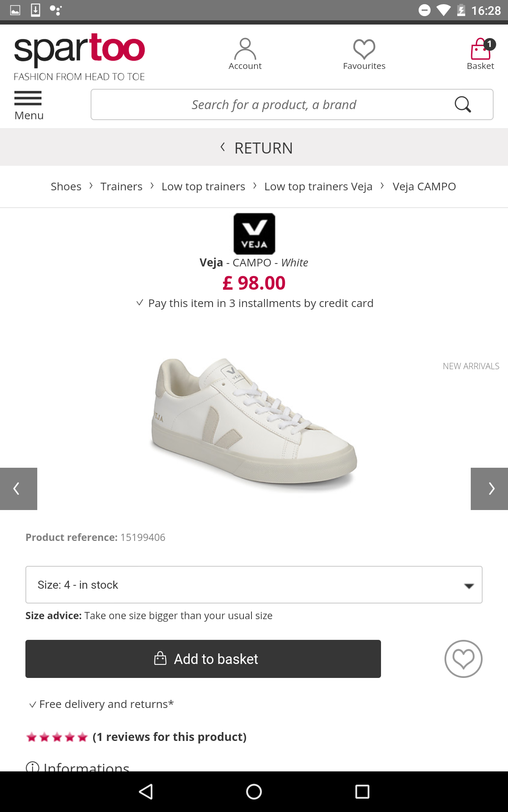Open Trainers breadcrumb
The image size is (508, 812).
click(x=121, y=187)
